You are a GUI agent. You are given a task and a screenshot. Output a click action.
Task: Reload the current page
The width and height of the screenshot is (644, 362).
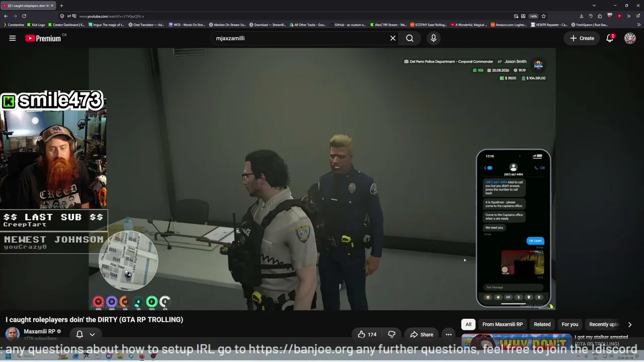tap(24, 16)
